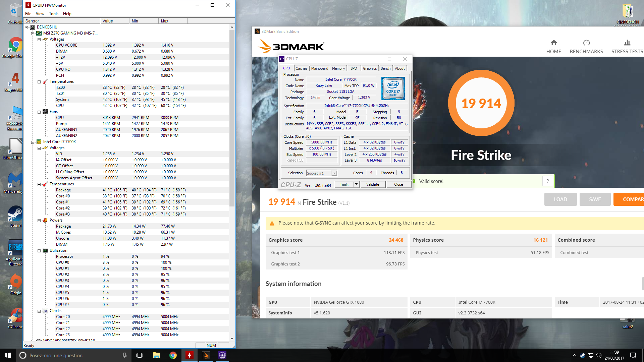The width and height of the screenshot is (644, 362).
Task: Click the Close button in CPU-Z
Action: [398, 184]
